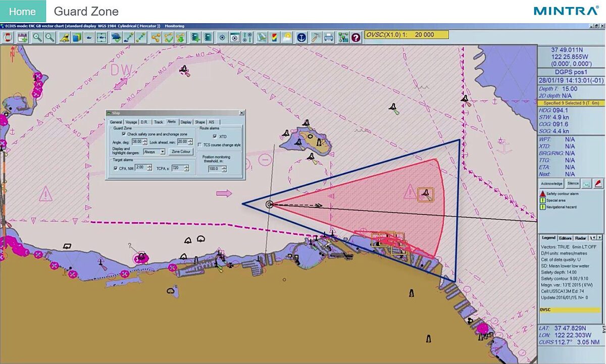This screenshot has width=606, height=364.
Task: Open the AIS tab
Action: click(212, 122)
